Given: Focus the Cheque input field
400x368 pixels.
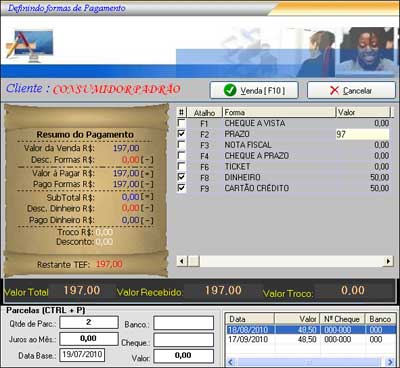Looking at the screenshot, I should click(184, 340).
